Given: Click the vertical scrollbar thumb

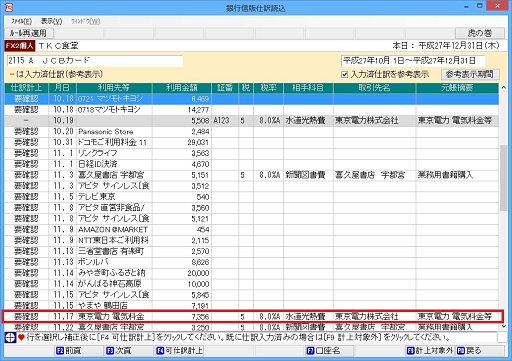Looking at the screenshot, I should (503, 177).
